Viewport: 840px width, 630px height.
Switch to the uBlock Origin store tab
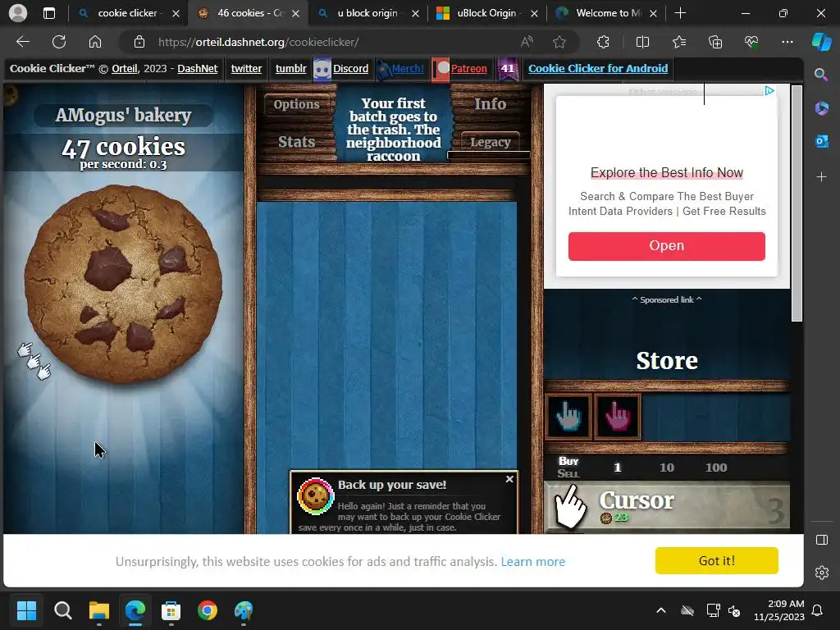pos(486,13)
